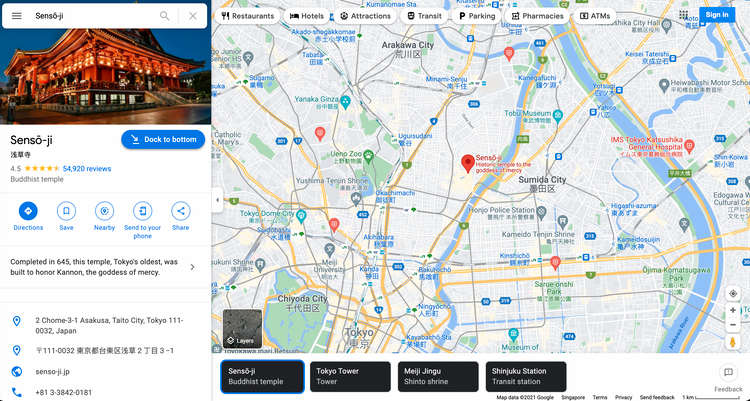Open the Google apps grid icon

684,15
